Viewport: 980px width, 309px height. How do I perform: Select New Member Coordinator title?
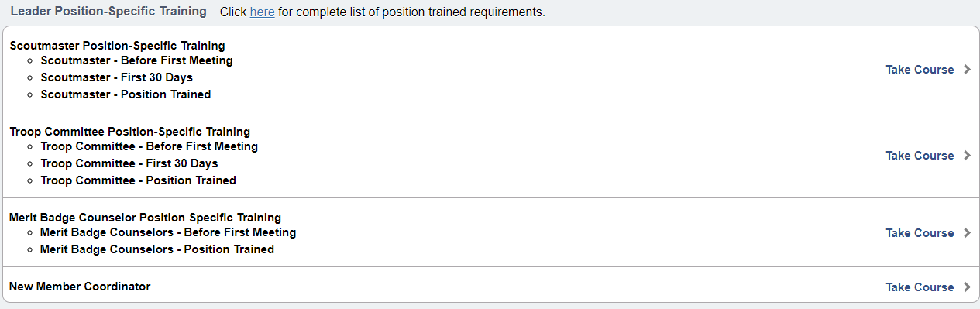click(80, 287)
